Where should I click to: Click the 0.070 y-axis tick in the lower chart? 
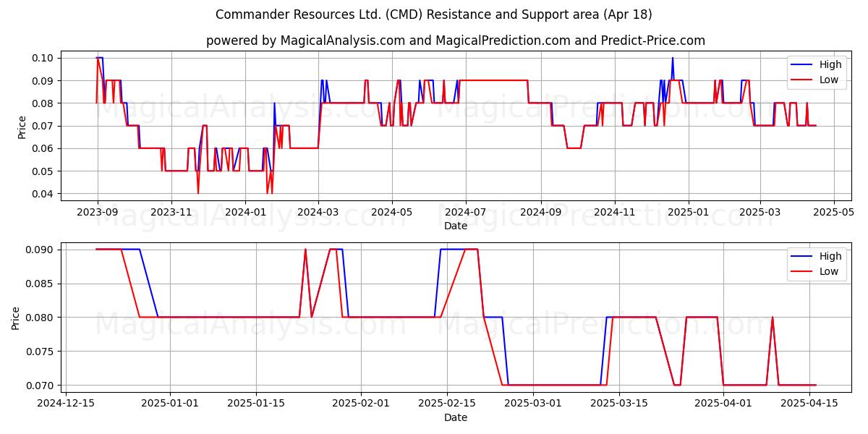41,386
